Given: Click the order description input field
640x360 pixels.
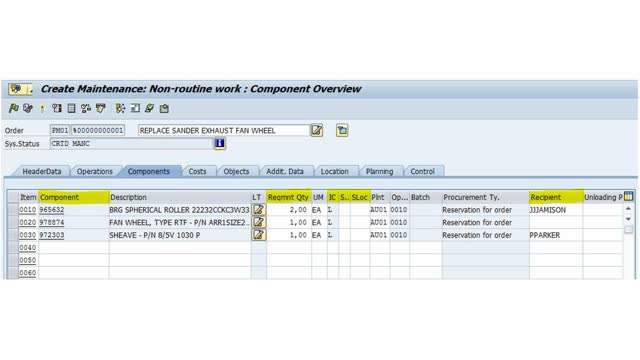Looking at the screenshot, I should (224, 131).
